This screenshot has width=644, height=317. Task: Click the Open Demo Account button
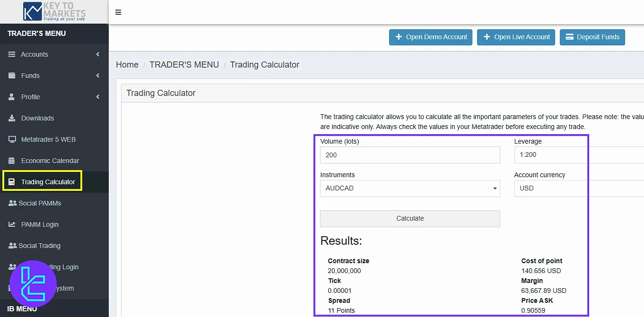431,37
